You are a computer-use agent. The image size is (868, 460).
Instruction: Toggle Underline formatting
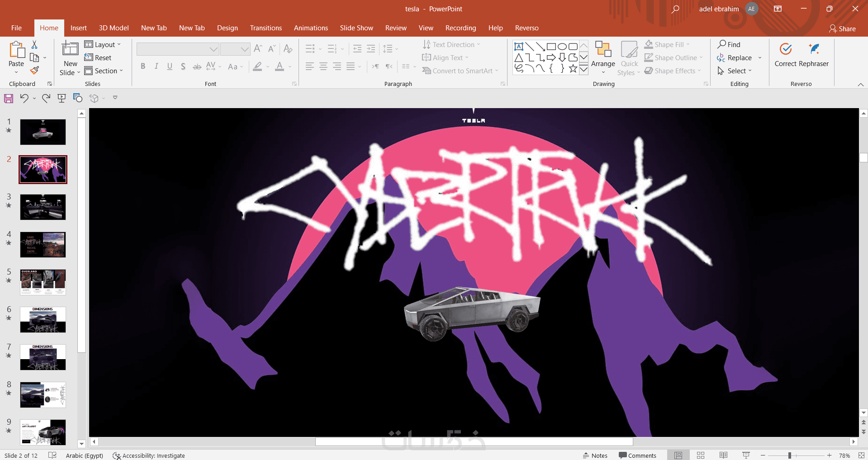[170, 66]
